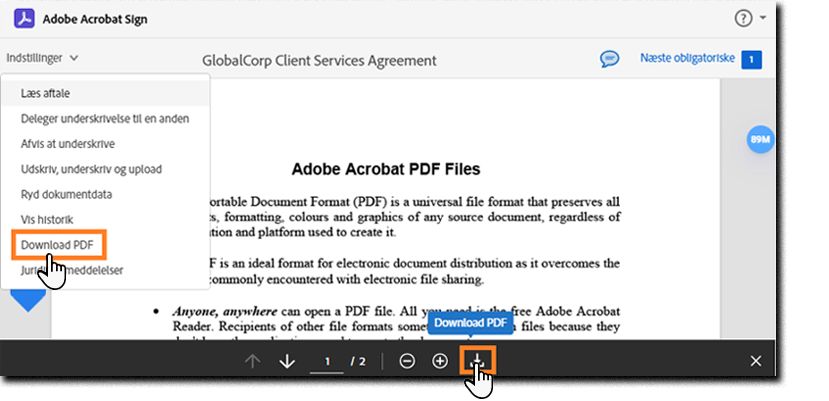Click the download PDF toolbar icon
Image resolution: width=829 pixels, height=401 pixels.
477,360
